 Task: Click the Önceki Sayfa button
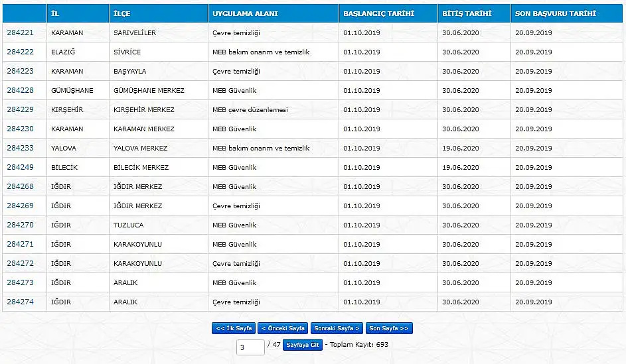pyautogui.click(x=283, y=328)
